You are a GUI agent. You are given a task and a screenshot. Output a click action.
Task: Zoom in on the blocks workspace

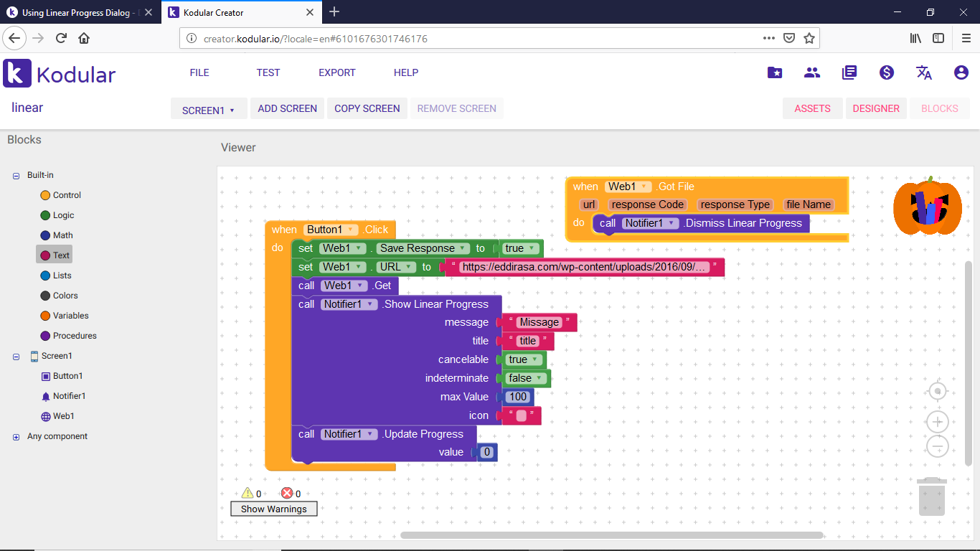938,421
